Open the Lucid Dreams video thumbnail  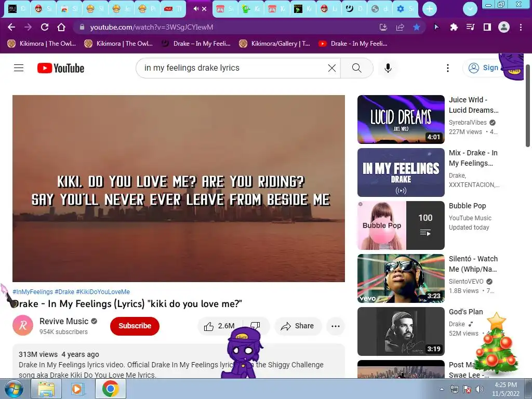coord(401,119)
